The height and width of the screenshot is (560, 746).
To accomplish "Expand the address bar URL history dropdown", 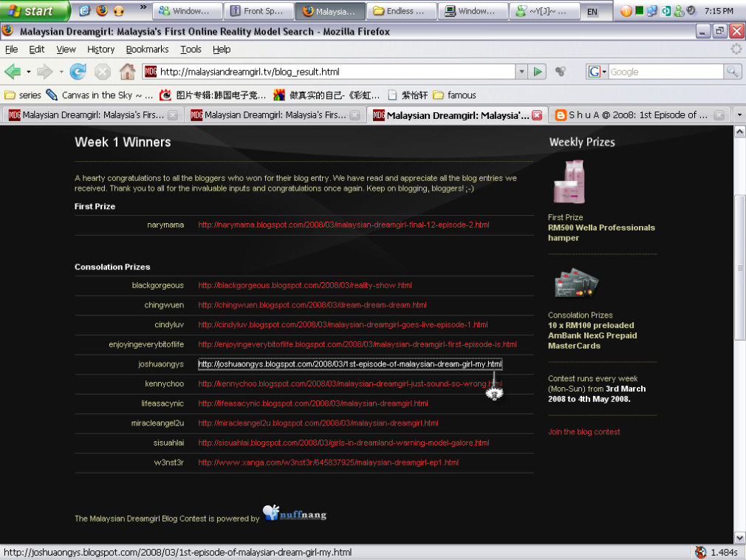I will 521,72.
